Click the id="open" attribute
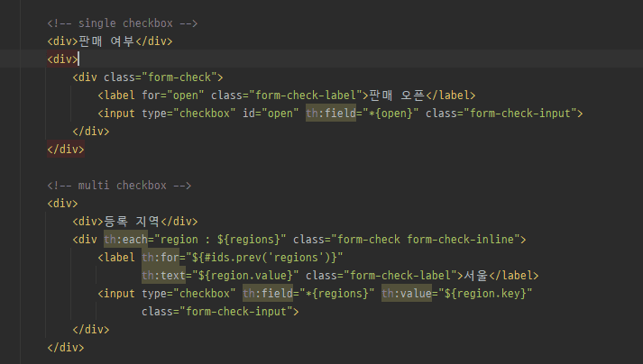 [271, 114]
